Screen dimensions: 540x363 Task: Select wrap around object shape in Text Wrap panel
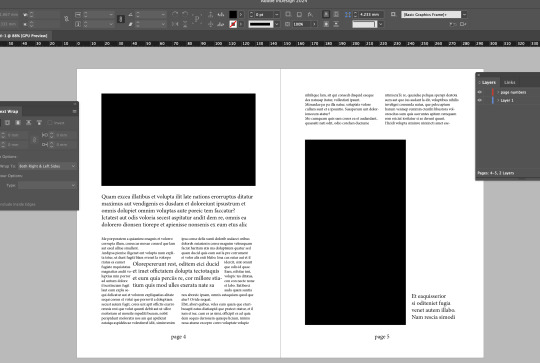(18, 123)
